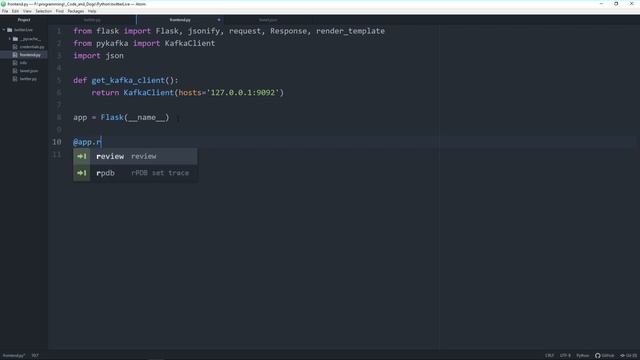
Task: Open the Edit menu
Action: [x=15, y=11]
